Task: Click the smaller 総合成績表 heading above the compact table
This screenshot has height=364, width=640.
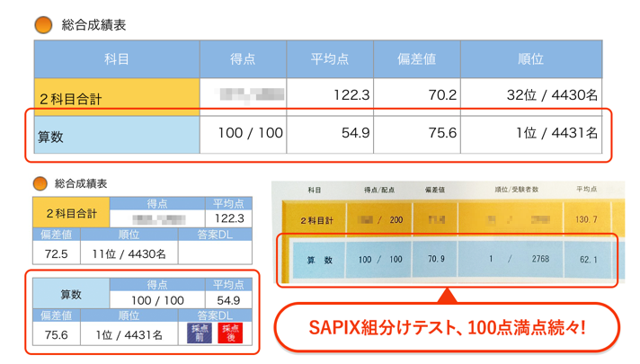Action: (x=81, y=183)
